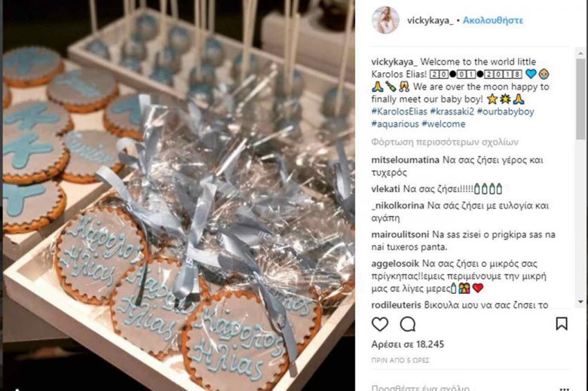Open comments with the speech bubble icon
Image resolution: width=588 pixels, height=391 pixels.
coord(408,324)
